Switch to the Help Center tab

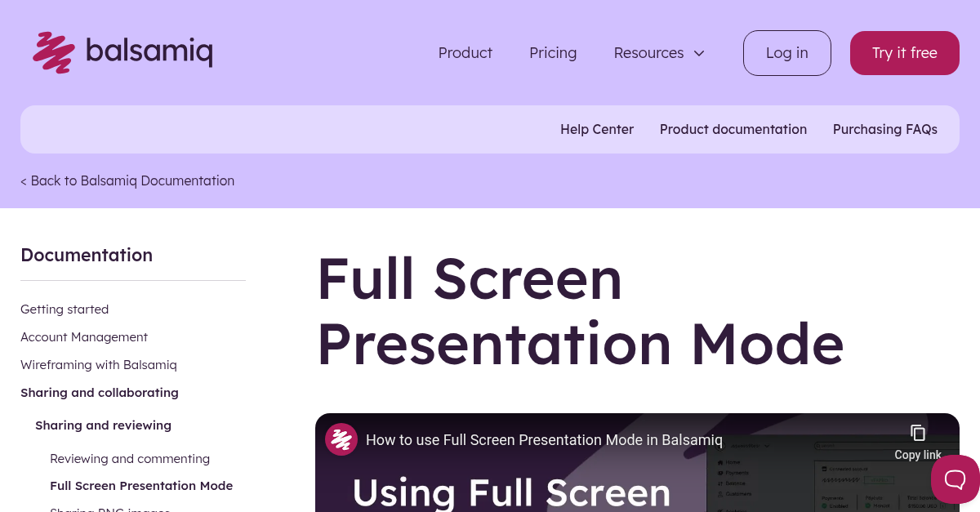click(597, 129)
